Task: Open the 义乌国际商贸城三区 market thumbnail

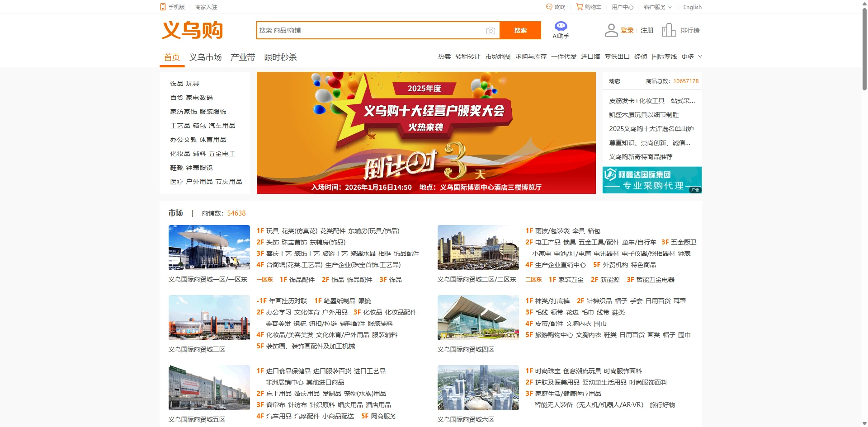Action: (x=209, y=318)
